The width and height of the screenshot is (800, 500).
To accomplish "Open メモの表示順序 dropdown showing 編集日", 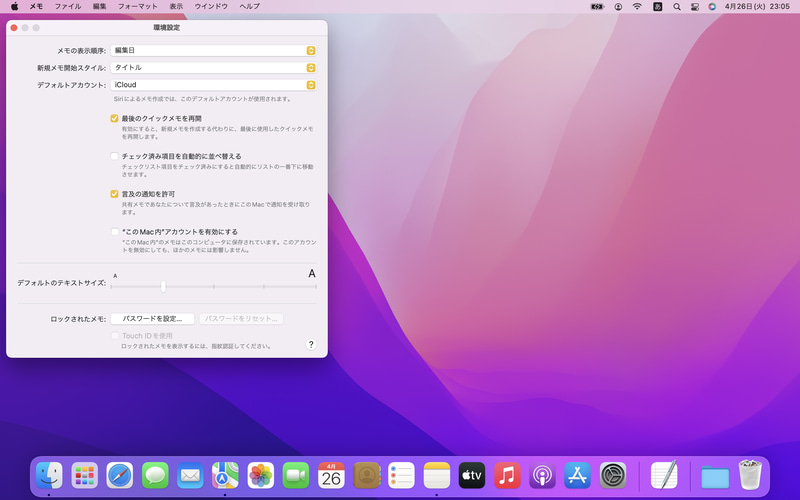I will pos(213,51).
